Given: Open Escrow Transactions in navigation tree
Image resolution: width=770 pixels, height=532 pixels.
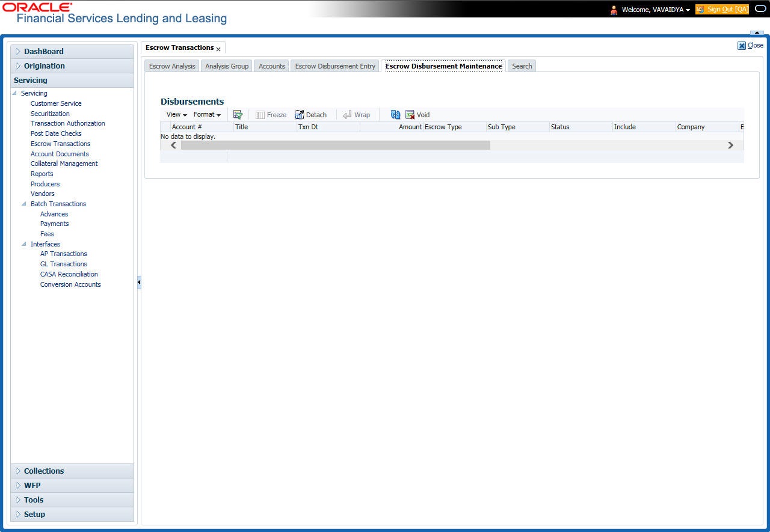Looking at the screenshot, I should (x=61, y=144).
